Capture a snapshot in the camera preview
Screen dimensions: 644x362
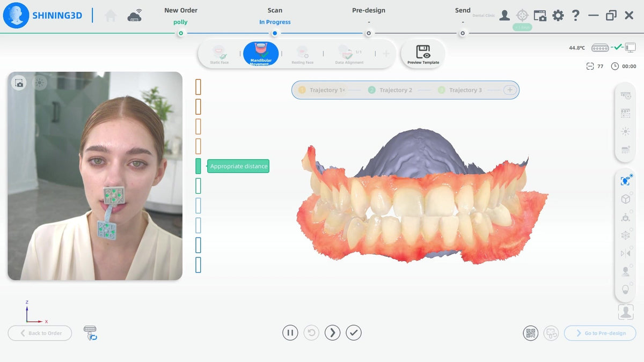coord(19,83)
